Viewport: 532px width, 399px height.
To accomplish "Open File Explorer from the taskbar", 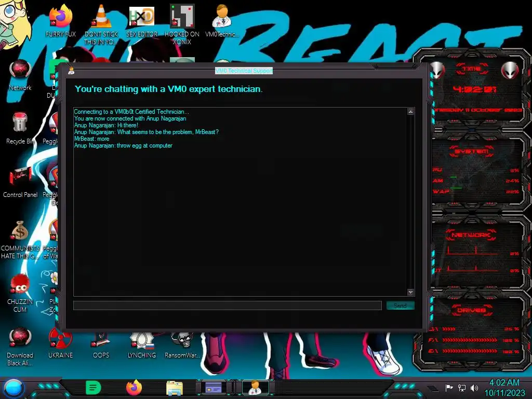I will click(175, 388).
